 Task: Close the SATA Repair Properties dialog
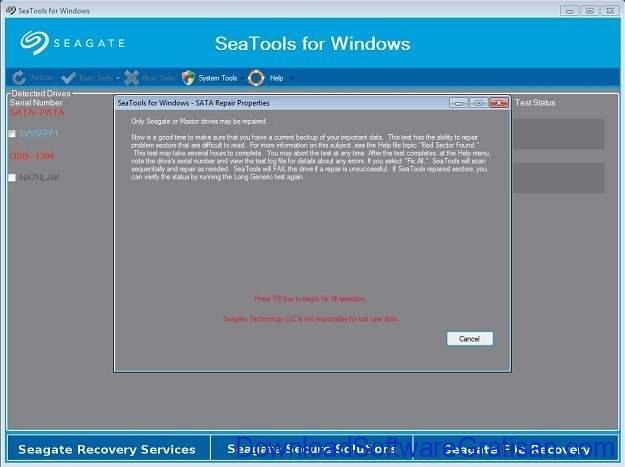[x=499, y=103]
